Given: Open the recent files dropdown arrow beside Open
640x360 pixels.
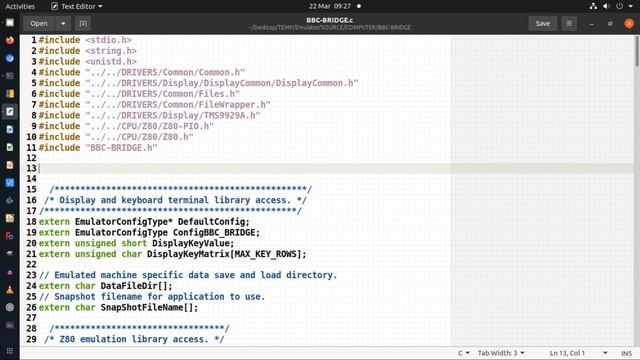Looking at the screenshot, I should (x=63, y=24).
